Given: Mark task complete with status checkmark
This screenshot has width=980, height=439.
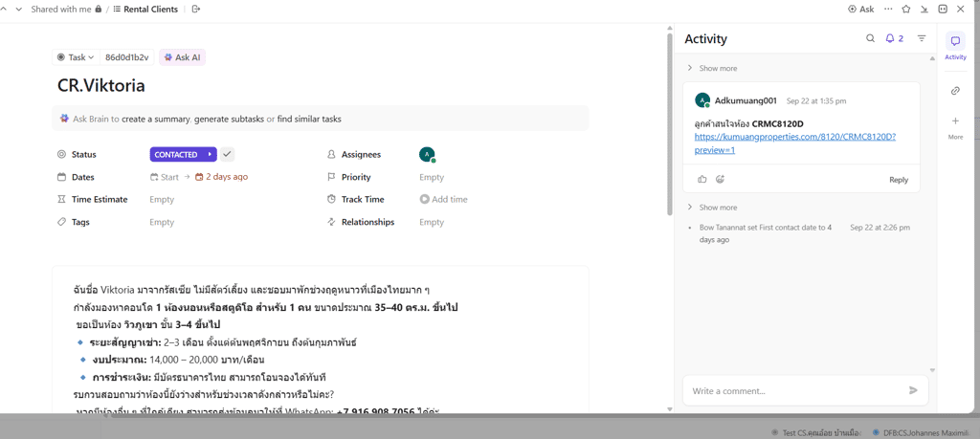Looking at the screenshot, I should pyautogui.click(x=227, y=154).
